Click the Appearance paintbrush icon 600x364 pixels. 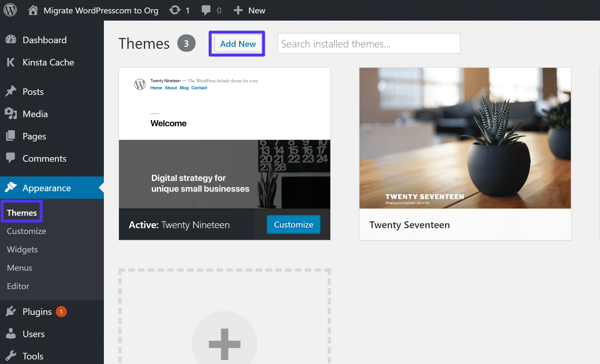[11, 188]
